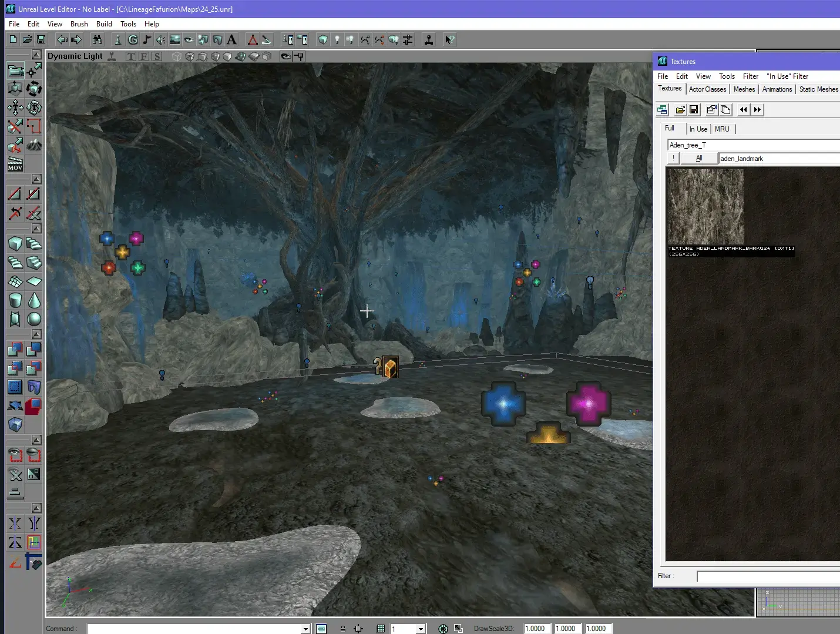Hide selected actors closed-eye icon
The image size is (840, 634).
pyautogui.click(x=34, y=455)
